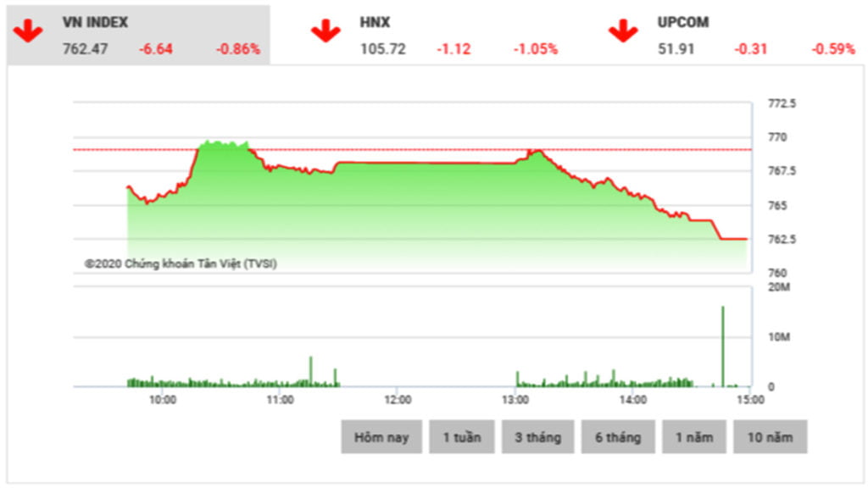Viewport: 868px width, 488px height.
Task: Click the red down arrow beside VN INDEX
Action: point(28,33)
